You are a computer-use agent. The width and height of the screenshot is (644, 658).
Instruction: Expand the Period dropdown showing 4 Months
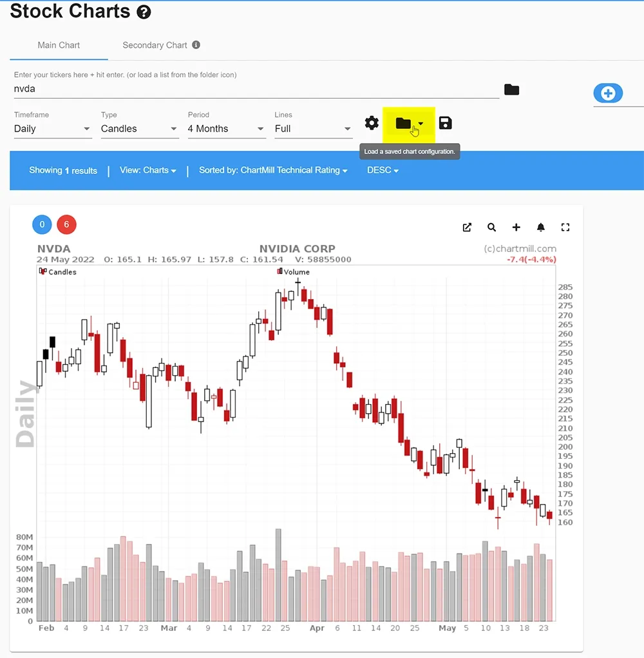[226, 129]
